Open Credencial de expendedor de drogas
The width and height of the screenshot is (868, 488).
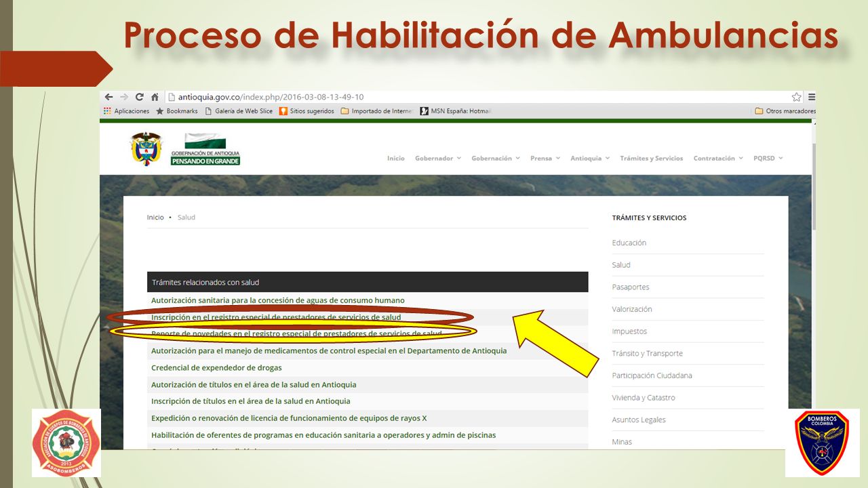216,367
